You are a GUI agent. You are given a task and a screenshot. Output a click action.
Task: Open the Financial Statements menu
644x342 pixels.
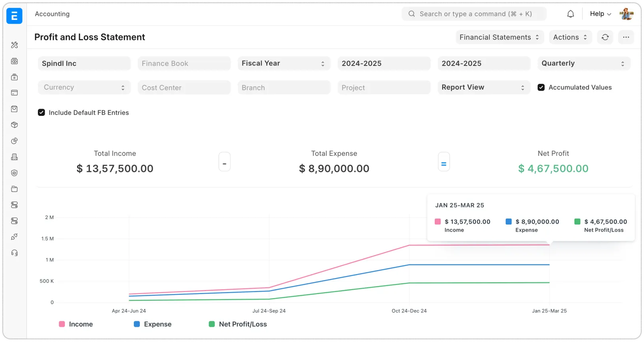499,37
